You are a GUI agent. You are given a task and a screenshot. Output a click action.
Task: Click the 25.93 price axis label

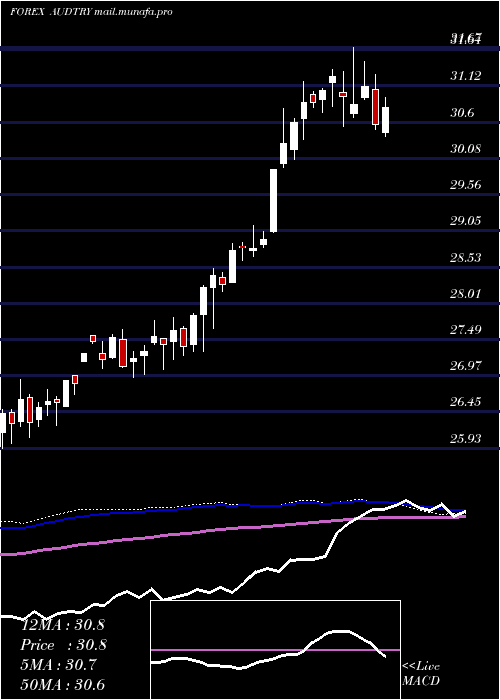click(466, 439)
